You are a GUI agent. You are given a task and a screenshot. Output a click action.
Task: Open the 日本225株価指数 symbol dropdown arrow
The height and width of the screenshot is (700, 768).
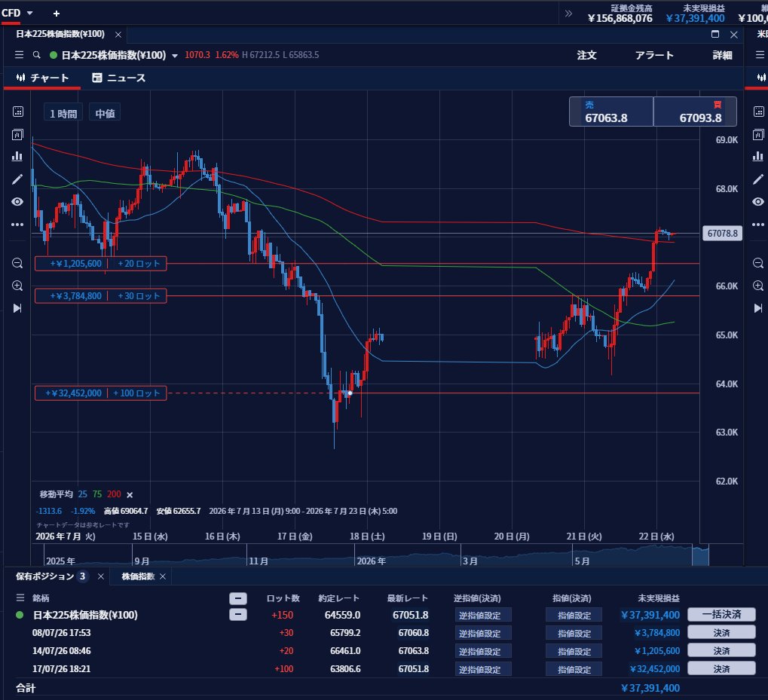[175, 56]
